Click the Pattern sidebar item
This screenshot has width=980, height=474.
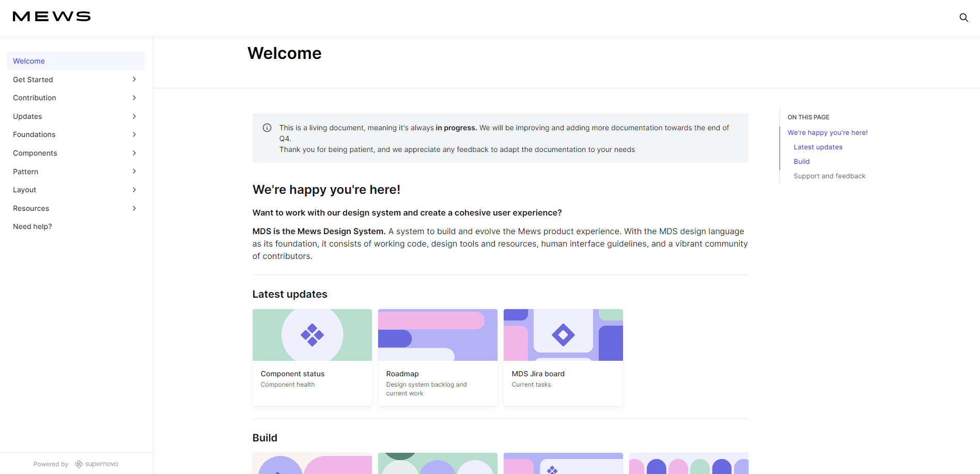[x=26, y=172]
